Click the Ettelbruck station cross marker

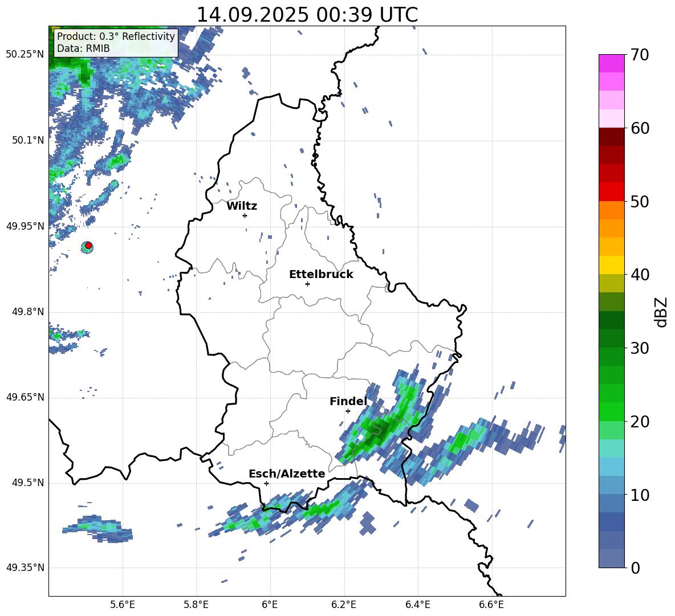[307, 284]
